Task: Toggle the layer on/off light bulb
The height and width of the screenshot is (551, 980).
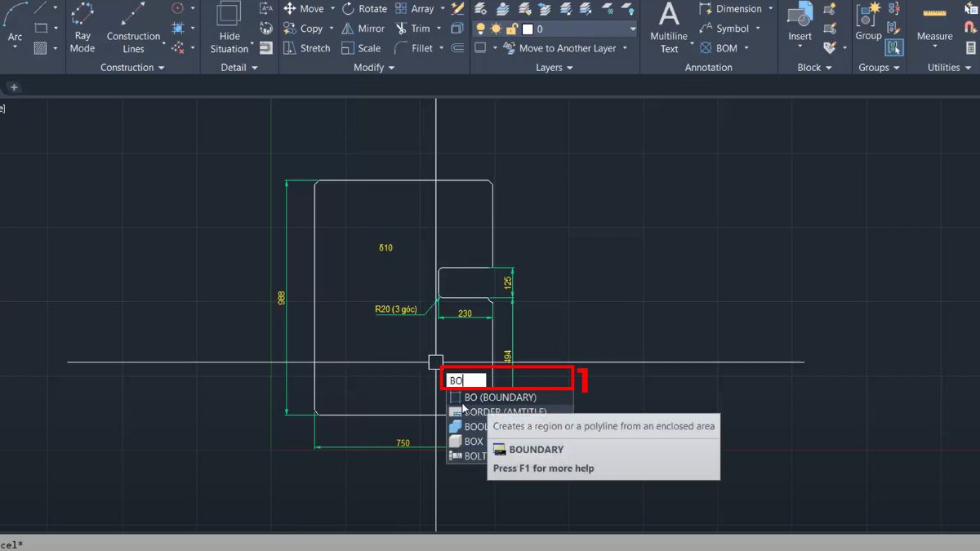Action: tap(480, 29)
